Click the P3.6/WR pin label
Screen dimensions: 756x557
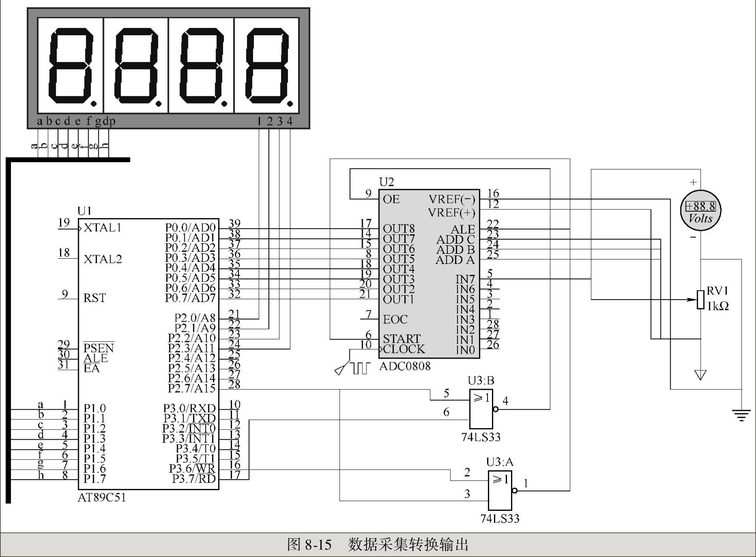click(x=192, y=469)
